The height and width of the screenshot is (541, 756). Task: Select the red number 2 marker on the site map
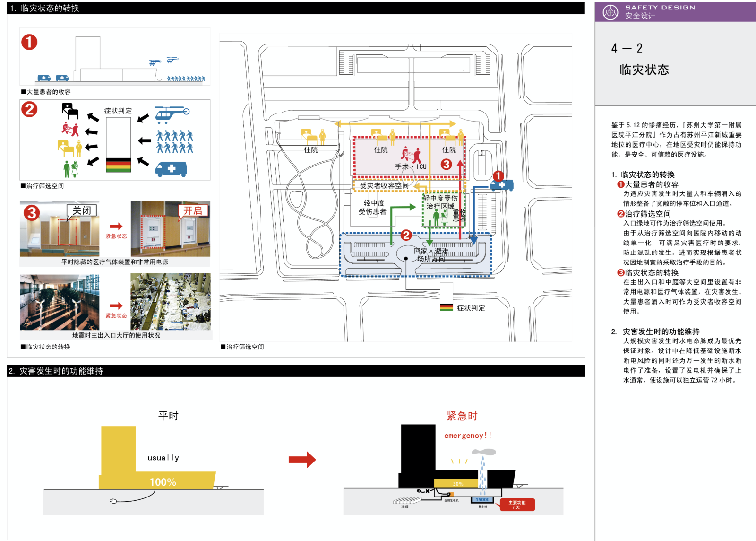(x=406, y=235)
